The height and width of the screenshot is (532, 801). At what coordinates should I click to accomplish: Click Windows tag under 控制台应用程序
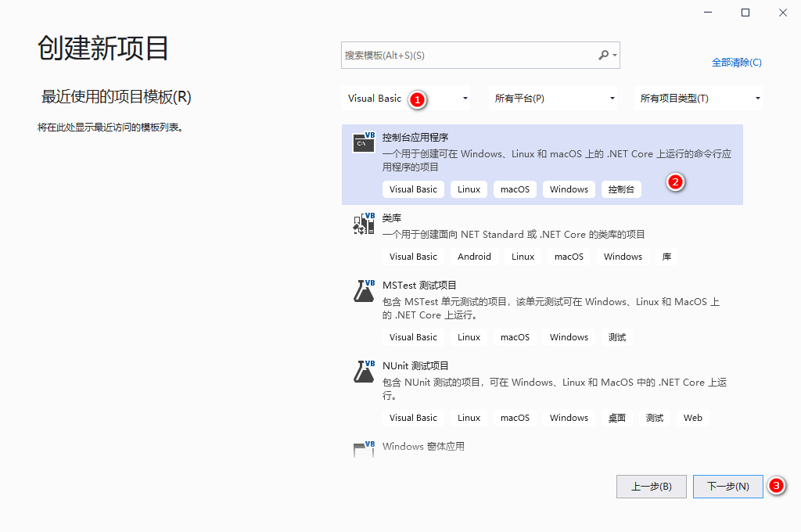tap(569, 189)
